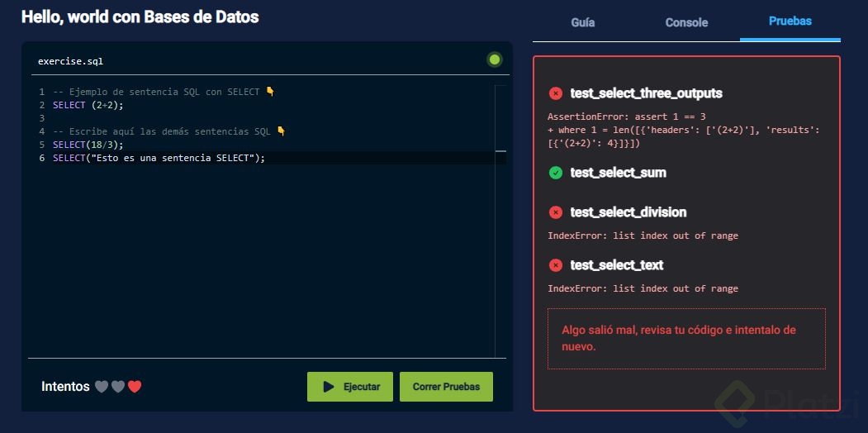Click the pointing hand emoji on line 1
The image size is (868, 433).
point(270,92)
